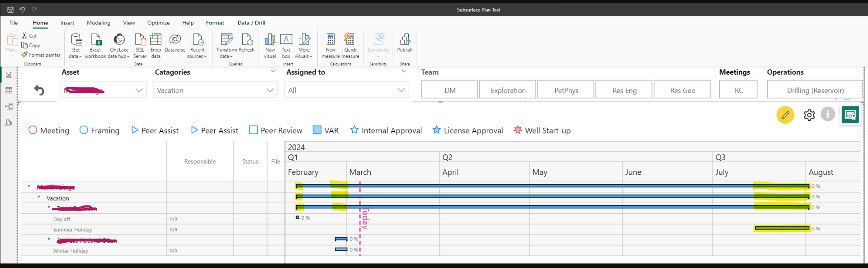The height and width of the screenshot is (268, 868).
Task: Click the Drilling (Reservoir) operations button
Action: (x=815, y=90)
